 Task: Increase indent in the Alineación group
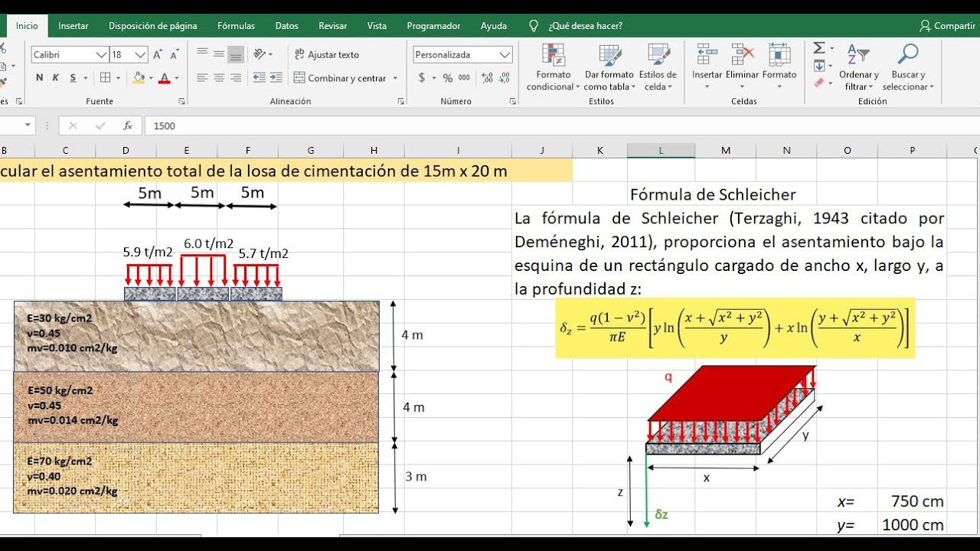[275, 78]
